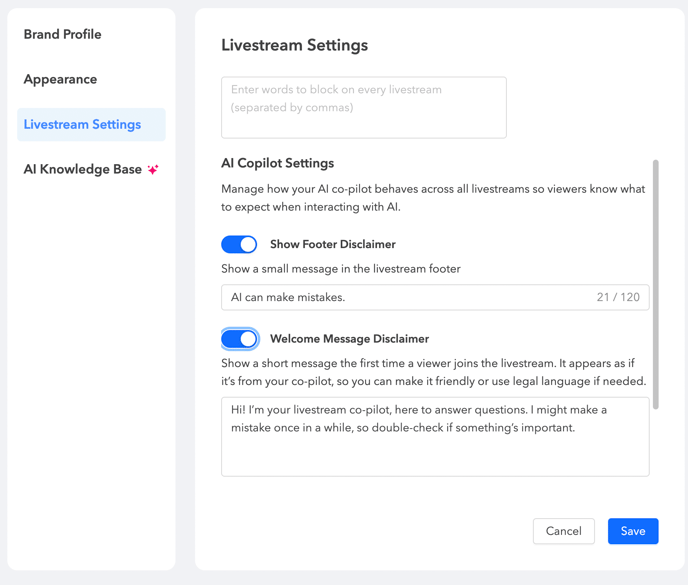The height and width of the screenshot is (585, 688).
Task: Click inside the welcome message text box
Action: (435, 437)
